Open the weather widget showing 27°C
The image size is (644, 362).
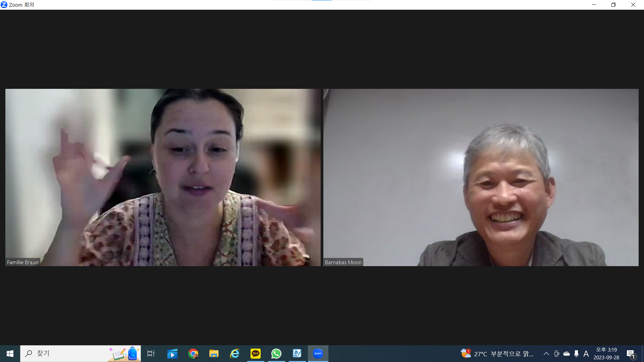coord(496,354)
